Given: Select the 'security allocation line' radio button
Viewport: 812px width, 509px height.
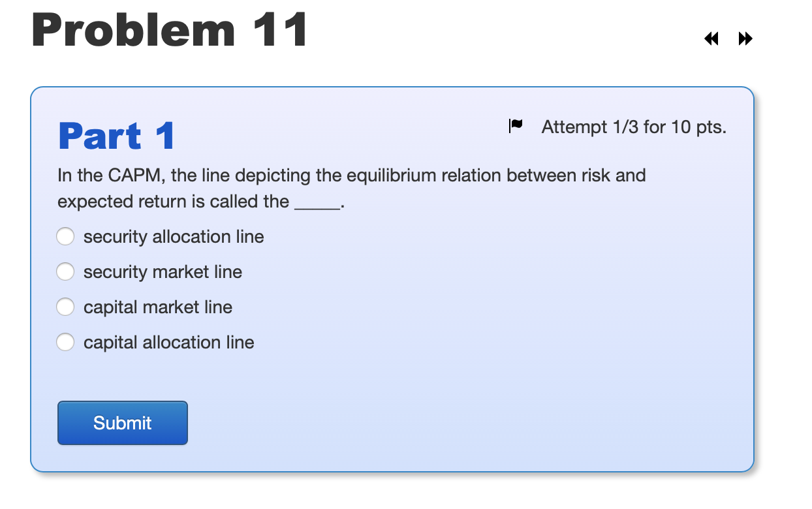Looking at the screenshot, I should click(65, 236).
